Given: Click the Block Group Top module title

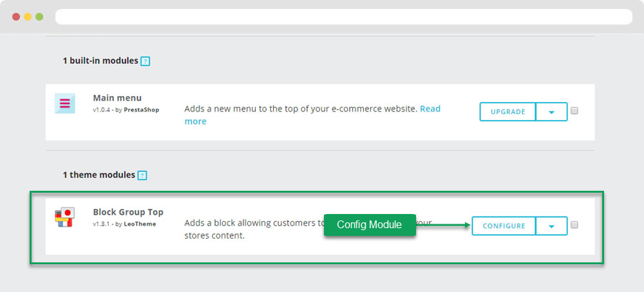Looking at the screenshot, I should coord(128,212).
